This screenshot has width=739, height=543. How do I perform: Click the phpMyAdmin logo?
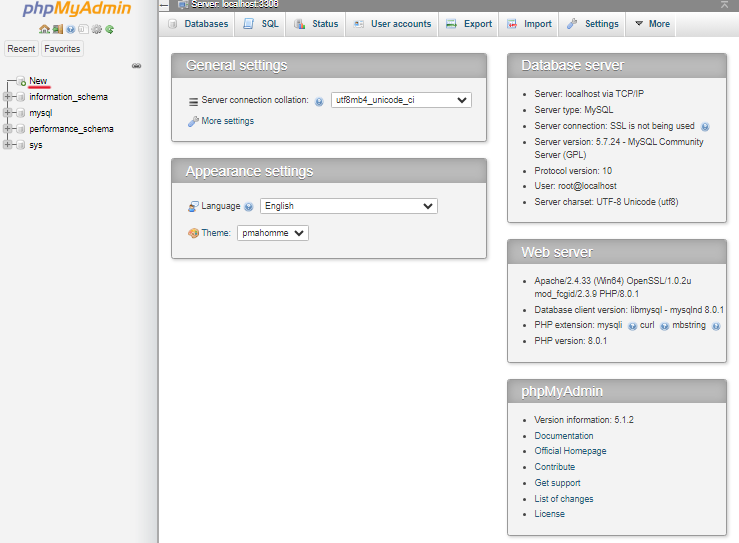click(77, 8)
